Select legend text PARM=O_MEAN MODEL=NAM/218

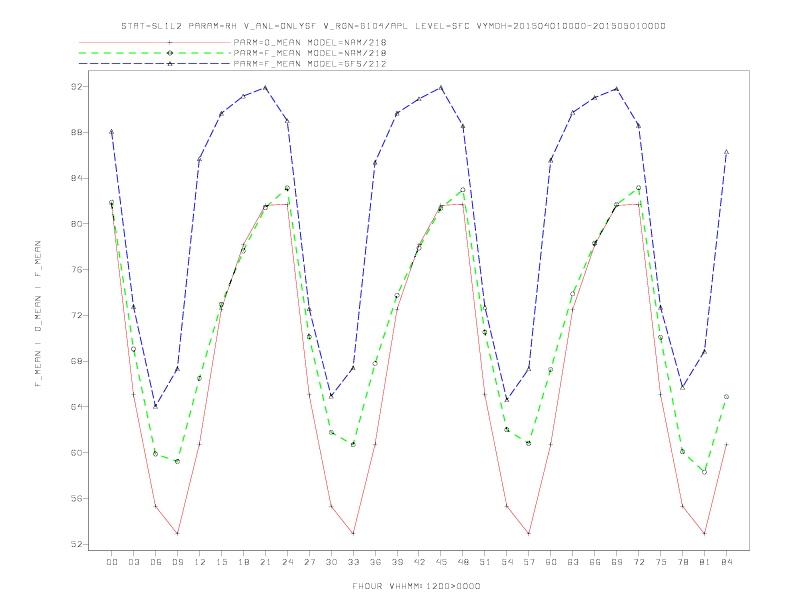coord(310,42)
